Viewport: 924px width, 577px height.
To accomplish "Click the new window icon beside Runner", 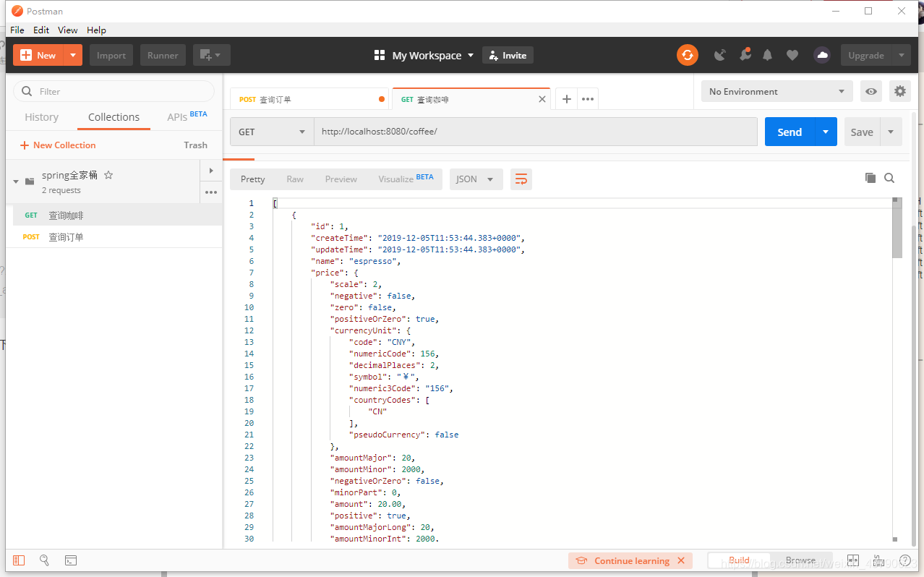I will 212,55.
